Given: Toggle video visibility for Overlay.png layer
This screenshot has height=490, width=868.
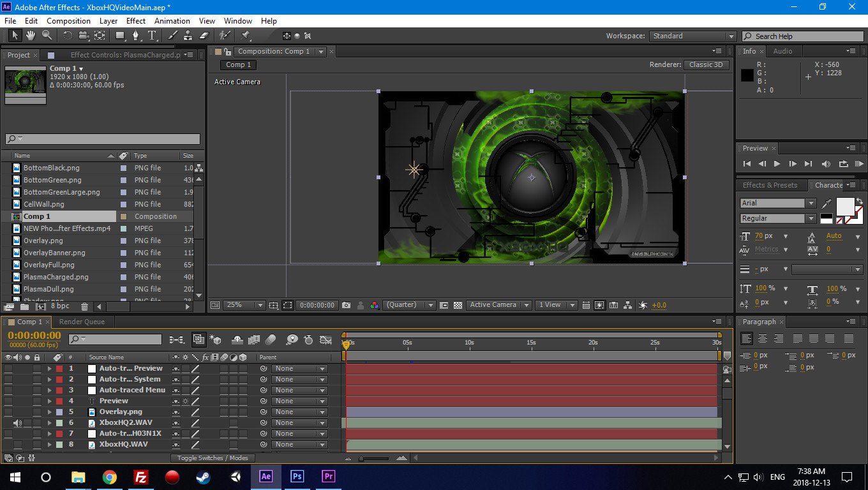Looking at the screenshot, I should tap(8, 412).
